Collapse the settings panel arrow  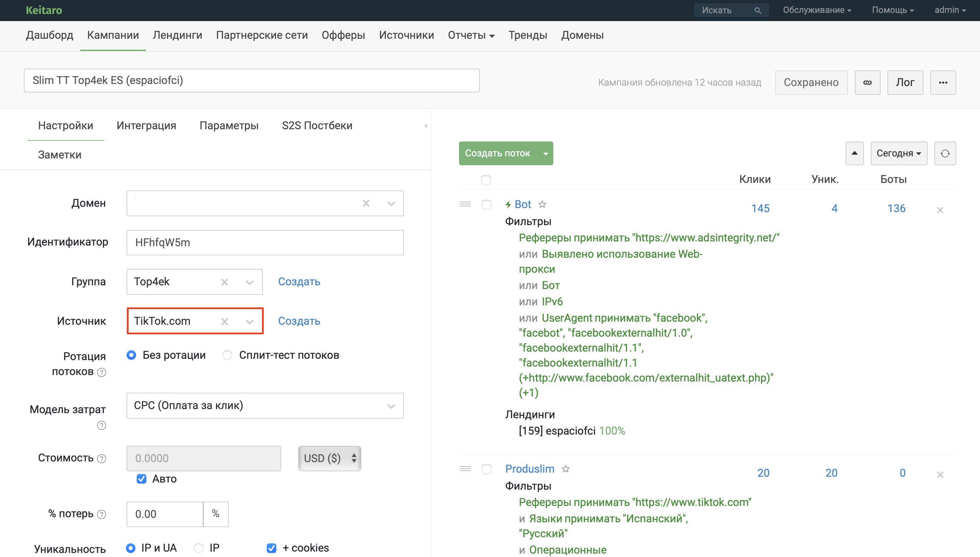(x=426, y=126)
